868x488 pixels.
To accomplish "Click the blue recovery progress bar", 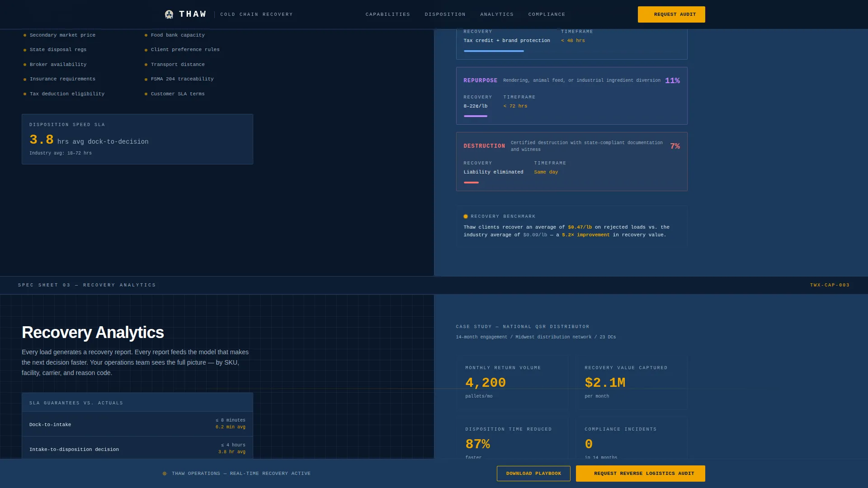I will [494, 51].
